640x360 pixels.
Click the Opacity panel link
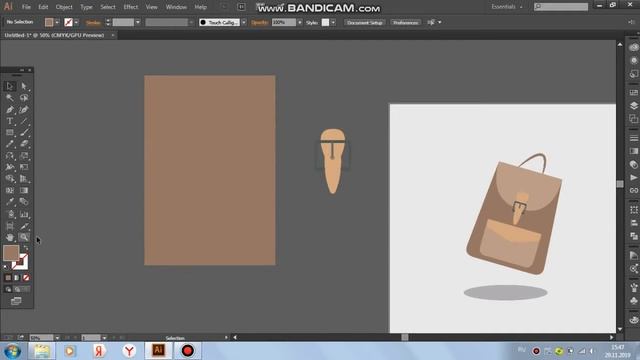click(260, 22)
